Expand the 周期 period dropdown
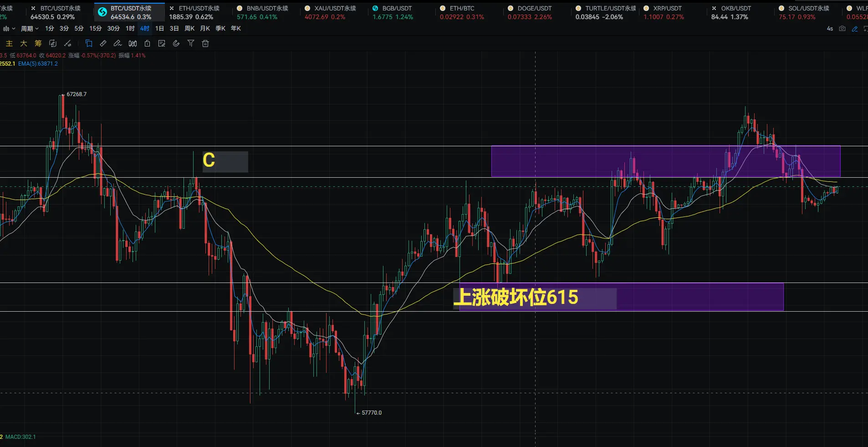868x447 pixels. click(x=30, y=29)
